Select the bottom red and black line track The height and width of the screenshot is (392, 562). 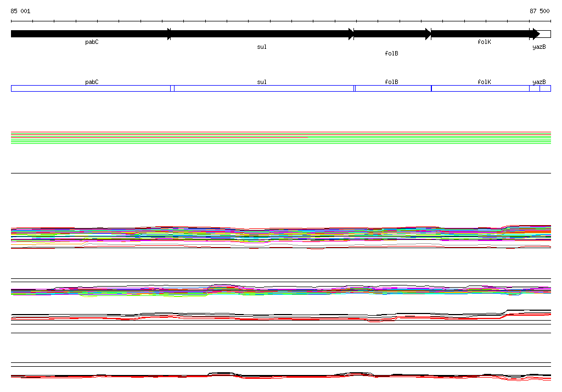(280, 376)
